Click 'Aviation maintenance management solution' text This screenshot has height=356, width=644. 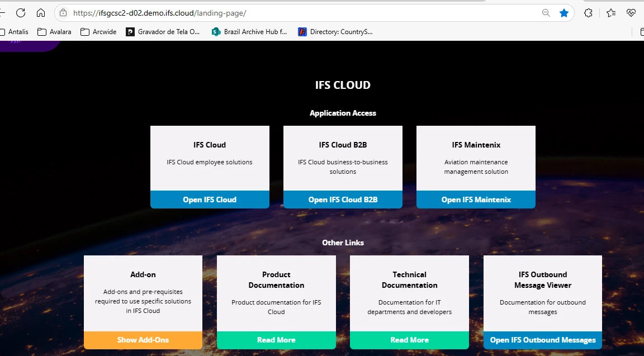(476, 167)
